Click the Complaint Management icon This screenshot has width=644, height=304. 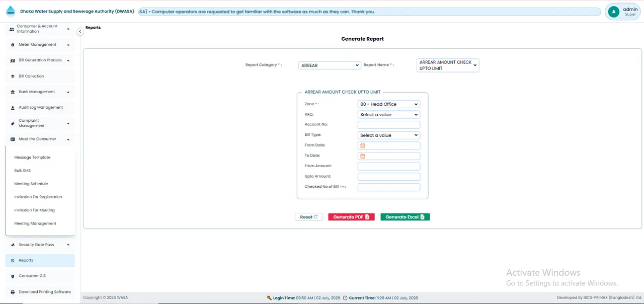[13, 123]
